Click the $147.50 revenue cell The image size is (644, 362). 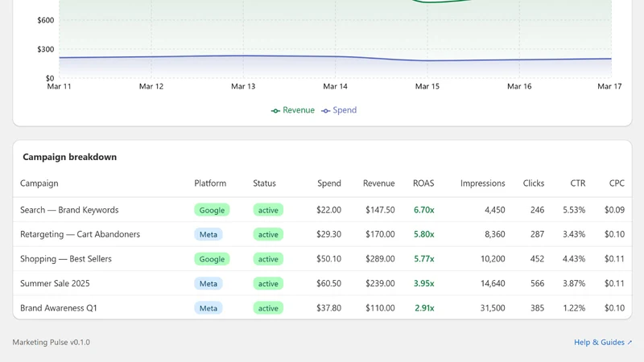click(x=380, y=210)
